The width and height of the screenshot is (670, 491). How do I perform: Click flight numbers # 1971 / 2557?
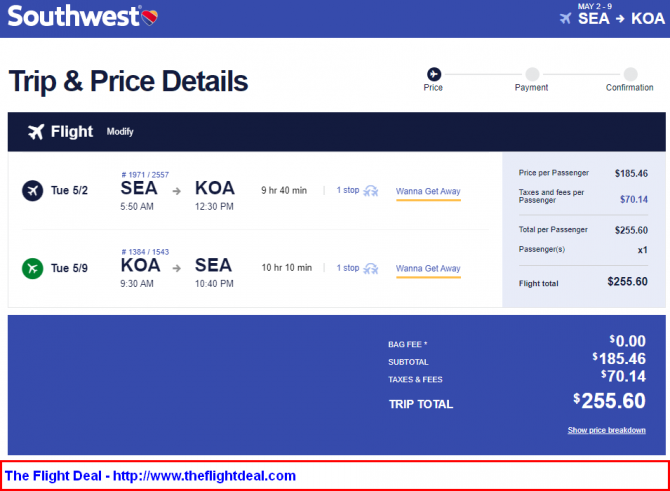[x=145, y=175]
